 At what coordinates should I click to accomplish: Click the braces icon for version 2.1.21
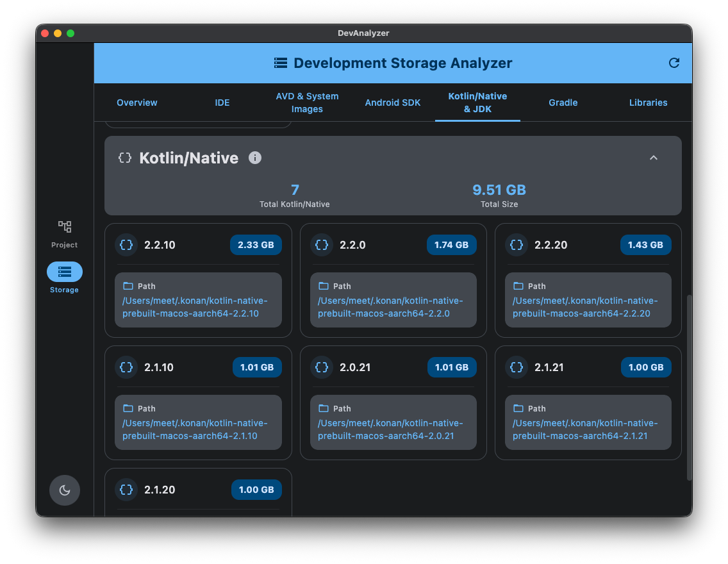517,367
